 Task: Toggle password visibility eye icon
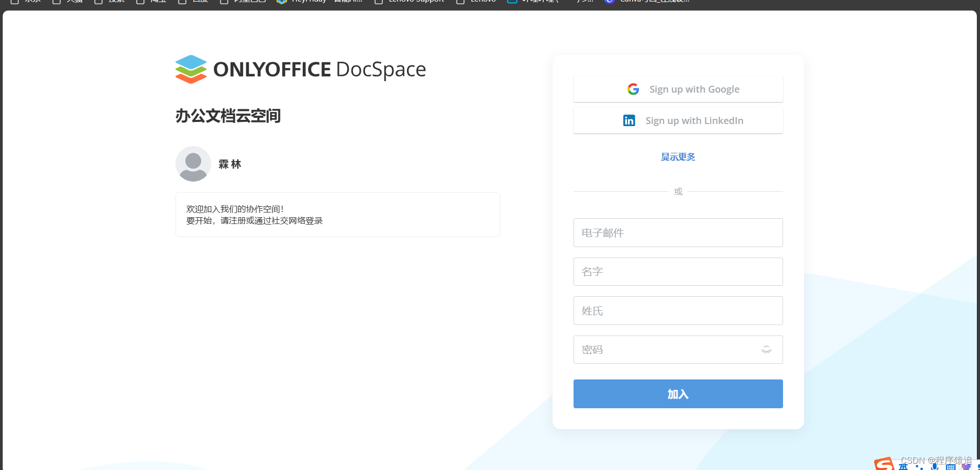coord(766,350)
